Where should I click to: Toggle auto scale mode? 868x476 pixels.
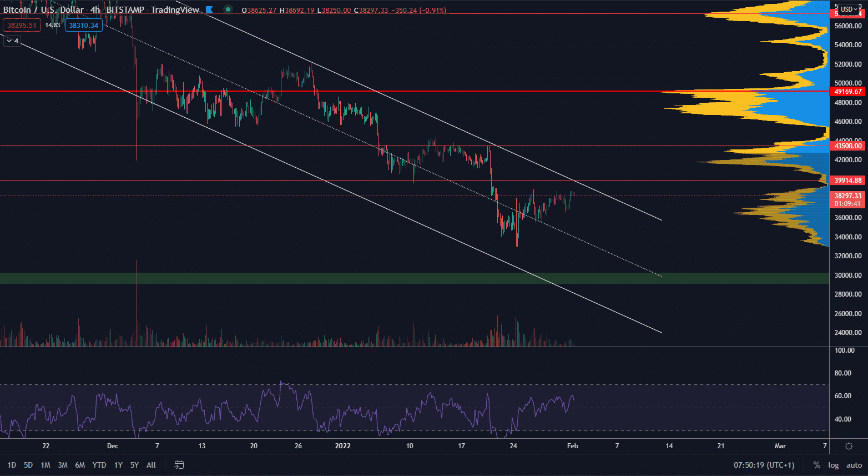854,465
